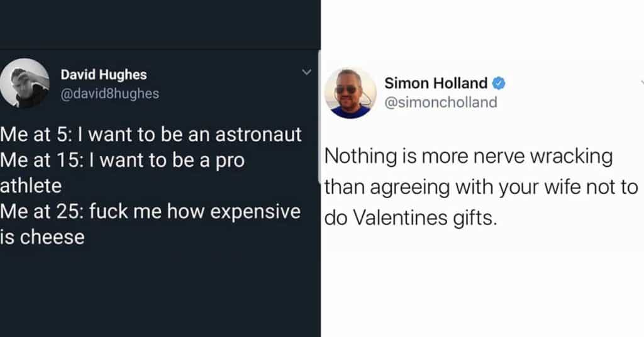The width and height of the screenshot is (644, 337).
Task: Open the @simoncholland handle
Action: [441, 102]
